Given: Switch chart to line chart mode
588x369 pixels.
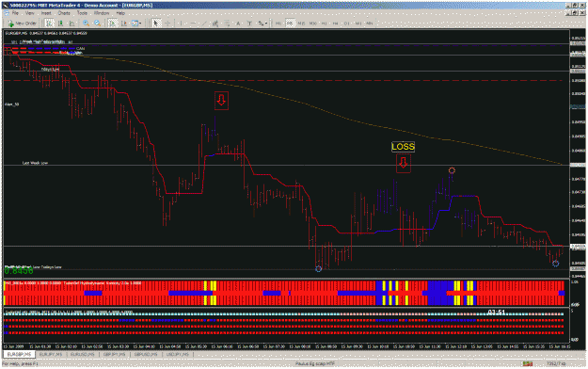Looking at the screenshot, I should 72,24.
